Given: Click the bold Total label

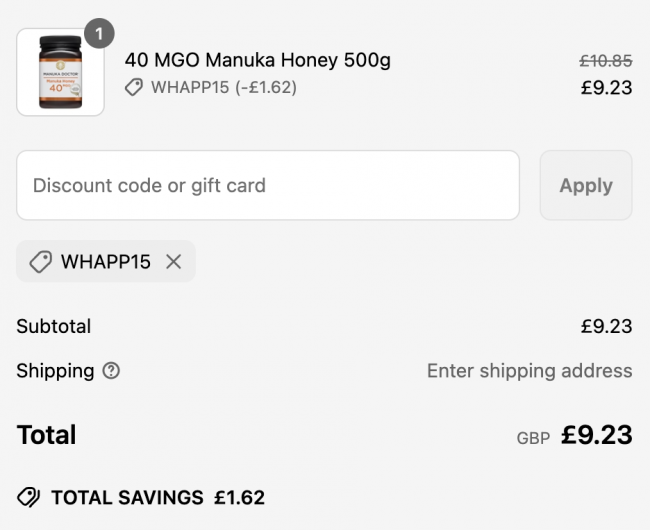Looking at the screenshot, I should pyautogui.click(x=46, y=435).
